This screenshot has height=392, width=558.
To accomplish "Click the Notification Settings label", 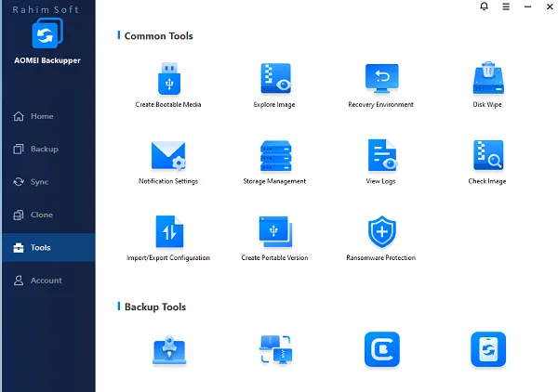I will point(168,181).
